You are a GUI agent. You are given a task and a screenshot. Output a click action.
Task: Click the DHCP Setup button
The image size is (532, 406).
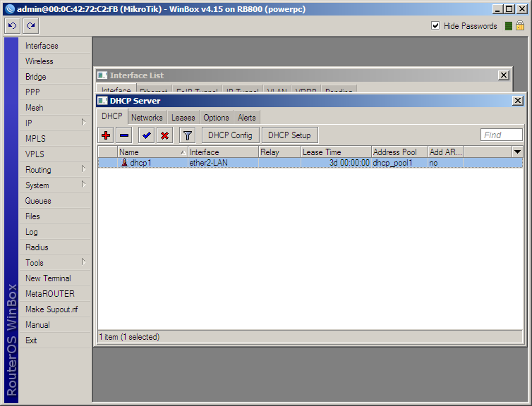click(290, 135)
